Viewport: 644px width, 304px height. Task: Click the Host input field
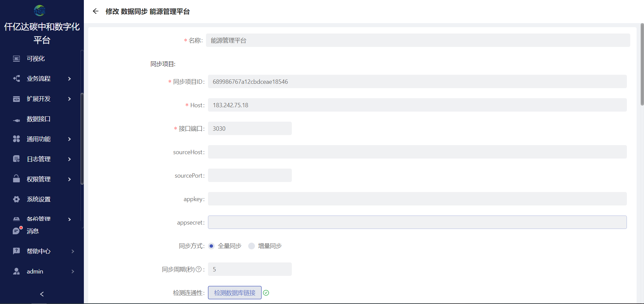[x=417, y=105]
